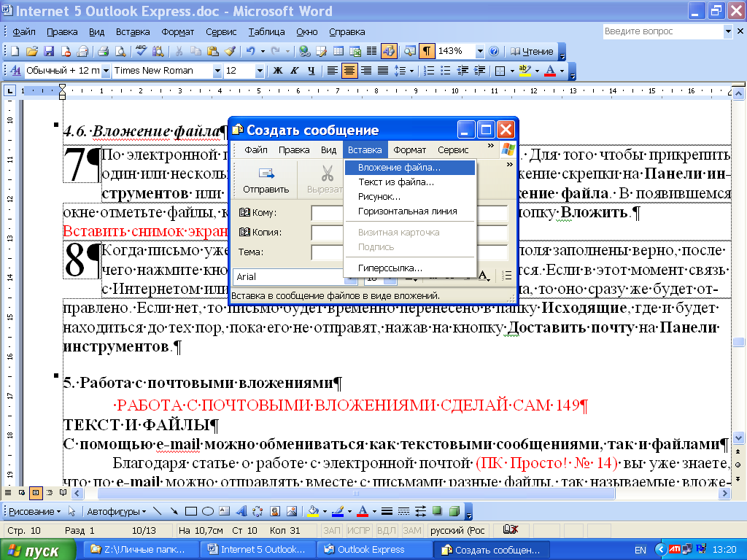The height and width of the screenshot is (560, 747).
Task: Choose Текст из файла... menu entry
Action: 410,182
